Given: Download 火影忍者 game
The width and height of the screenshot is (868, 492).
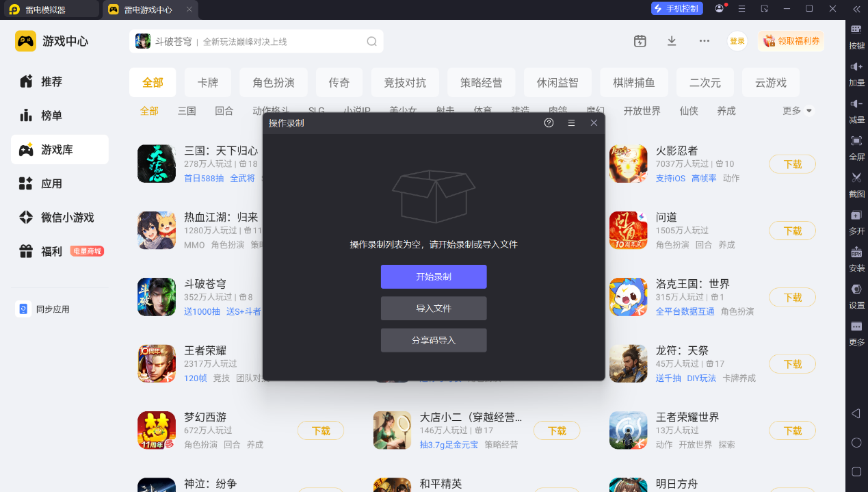Looking at the screenshot, I should 793,164.
